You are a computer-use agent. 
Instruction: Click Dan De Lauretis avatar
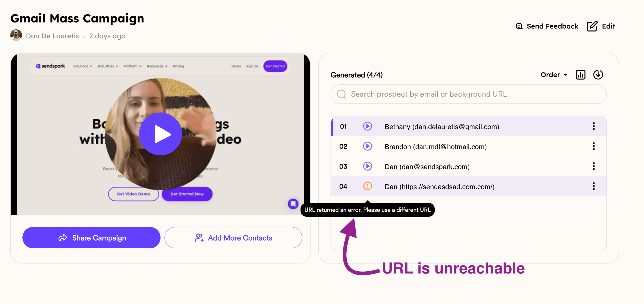(16, 35)
